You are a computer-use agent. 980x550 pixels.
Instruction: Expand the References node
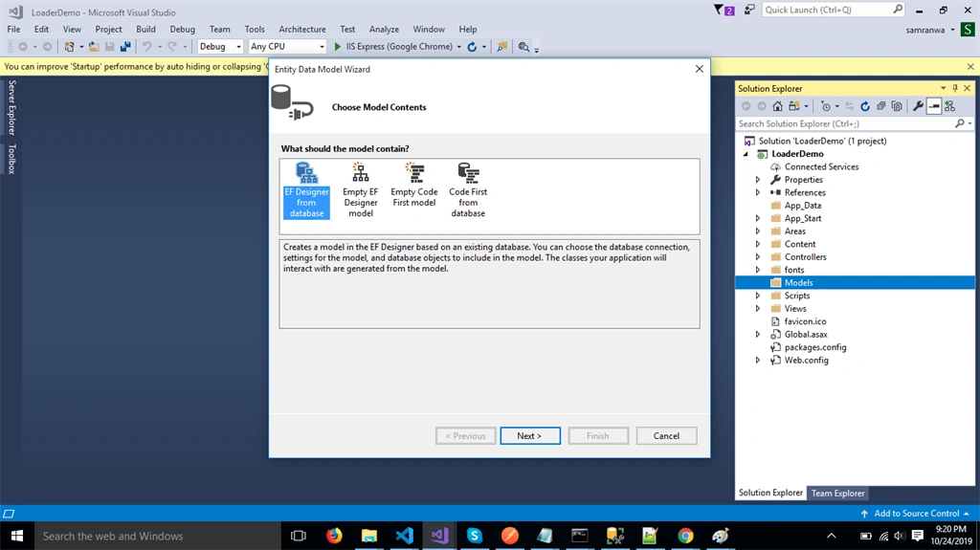click(758, 192)
